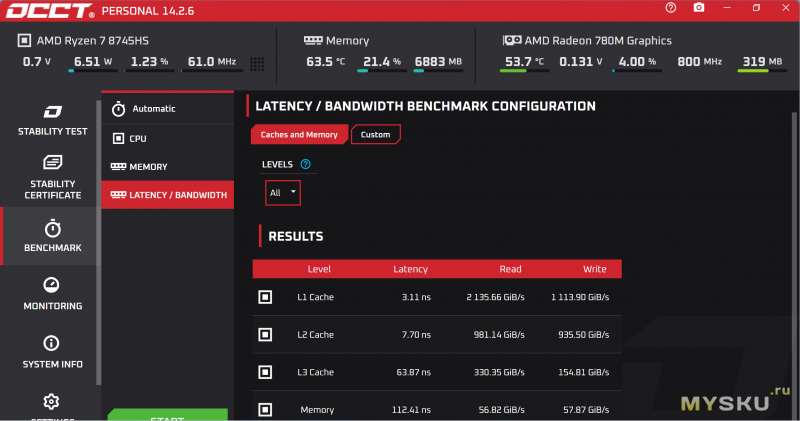Open Settings gear in sidebar
The width and height of the screenshot is (800, 421).
click(x=51, y=402)
